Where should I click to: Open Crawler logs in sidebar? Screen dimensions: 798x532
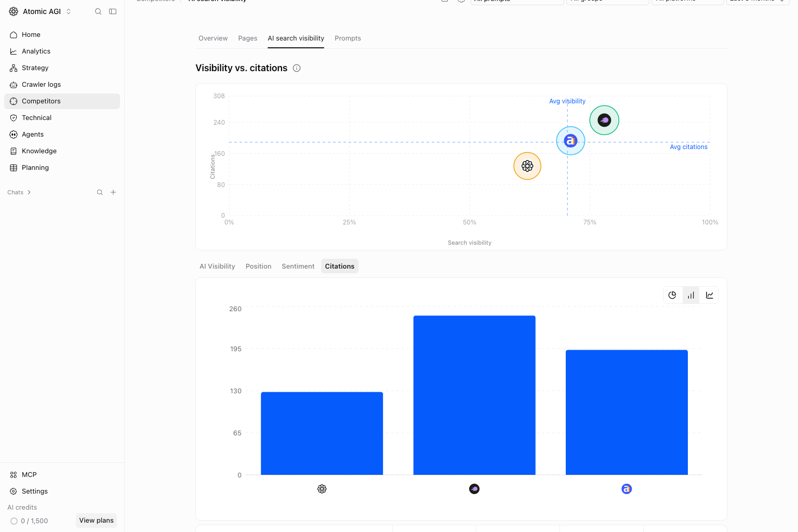click(62, 85)
